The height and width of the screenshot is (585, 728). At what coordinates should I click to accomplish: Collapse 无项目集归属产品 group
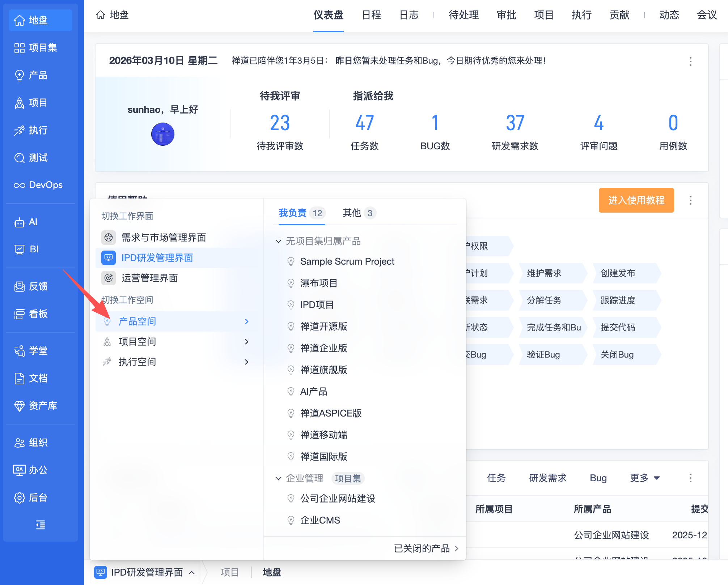pyautogui.click(x=278, y=241)
